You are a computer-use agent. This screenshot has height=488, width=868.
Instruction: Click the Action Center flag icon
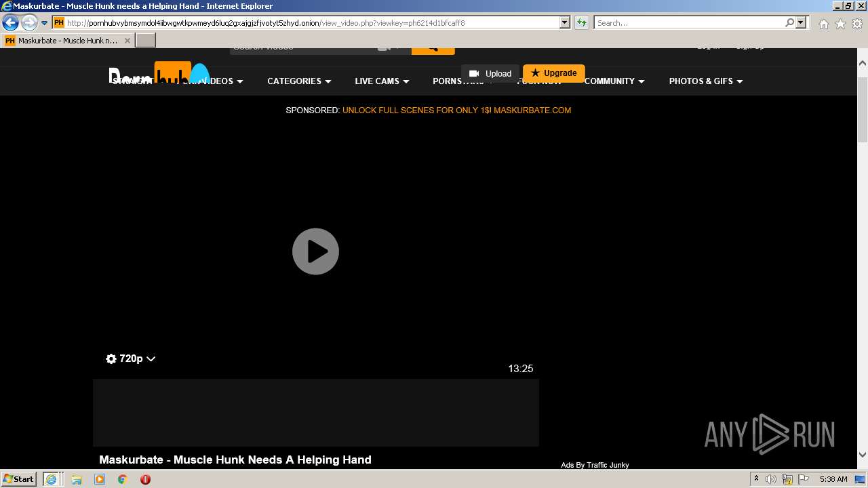pos(804,479)
